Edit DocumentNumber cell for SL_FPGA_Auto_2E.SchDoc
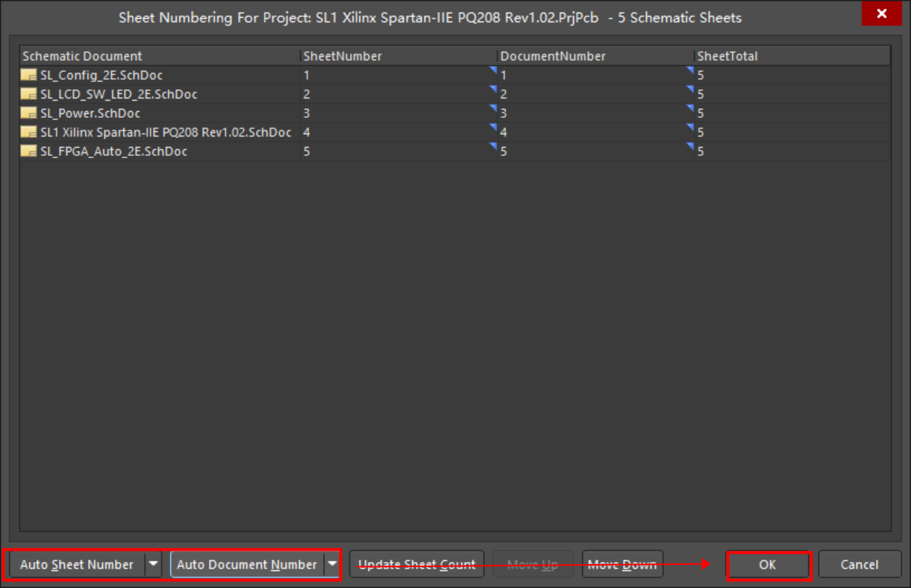The height and width of the screenshot is (588, 911). coord(593,151)
